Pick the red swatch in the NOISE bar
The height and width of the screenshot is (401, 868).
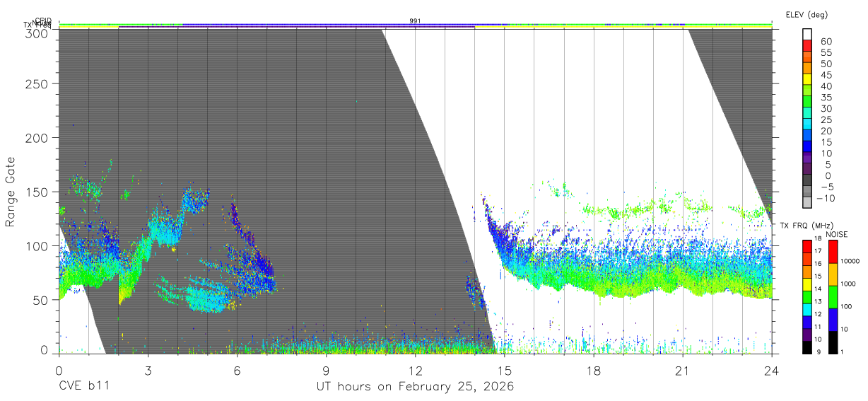click(833, 251)
